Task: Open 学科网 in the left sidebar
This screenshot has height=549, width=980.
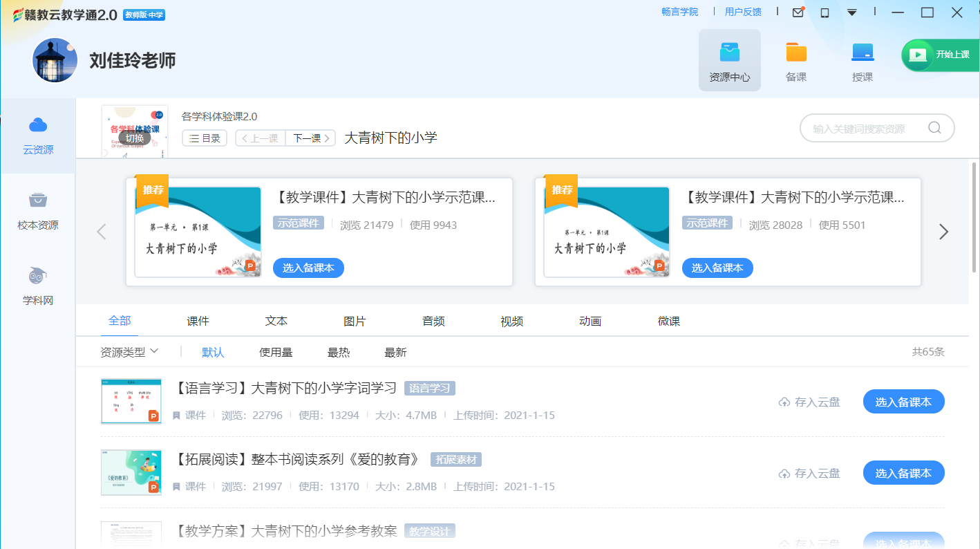Action: pyautogui.click(x=38, y=286)
